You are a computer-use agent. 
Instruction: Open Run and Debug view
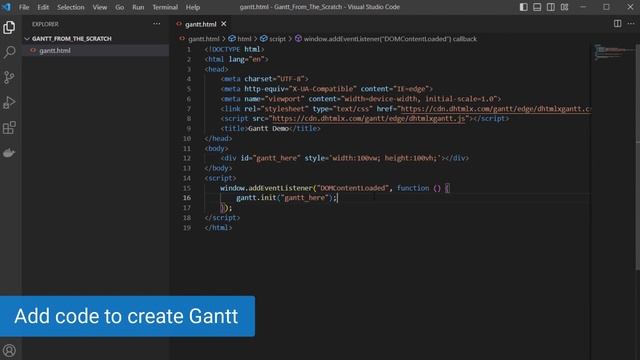pyautogui.click(x=9, y=102)
